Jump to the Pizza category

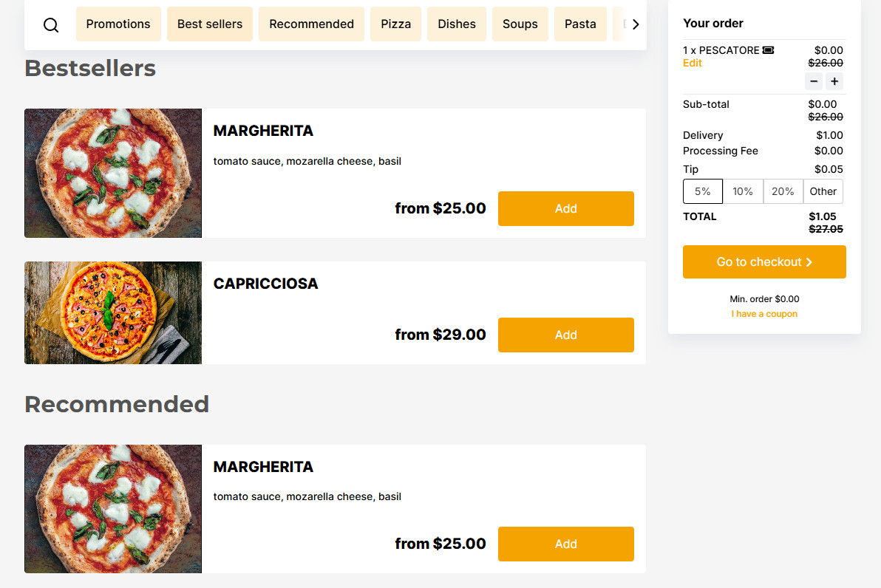(396, 24)
